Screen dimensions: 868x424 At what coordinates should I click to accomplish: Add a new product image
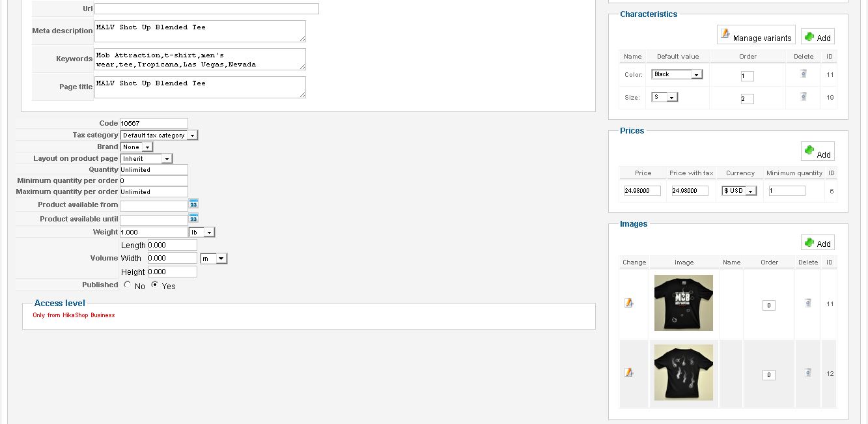tap(817, 243)
